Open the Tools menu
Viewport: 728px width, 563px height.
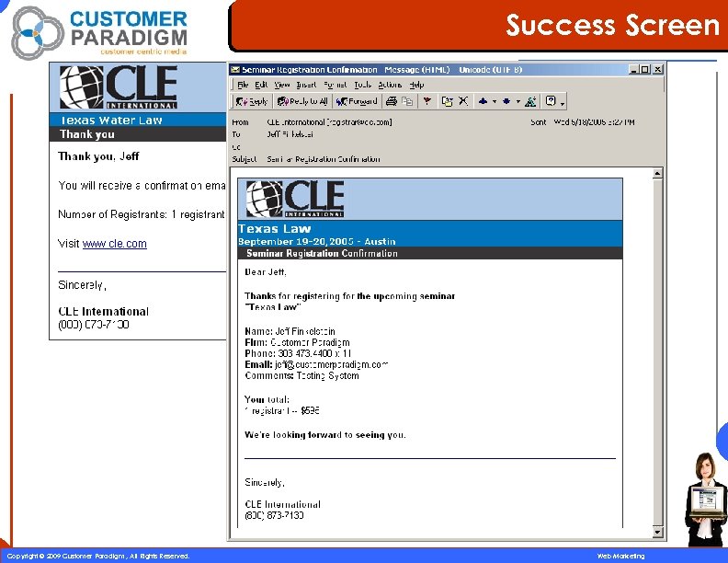coord(362,85)
